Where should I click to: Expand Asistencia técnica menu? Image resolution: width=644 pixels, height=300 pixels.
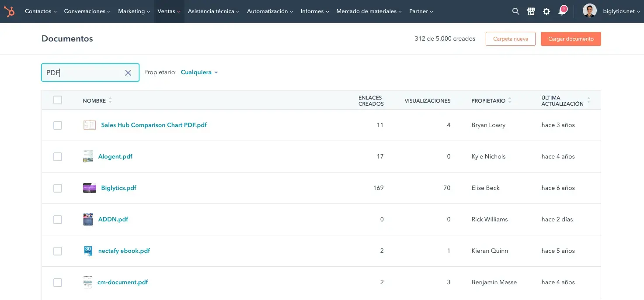pyautogui.click(x=214, y=11)
